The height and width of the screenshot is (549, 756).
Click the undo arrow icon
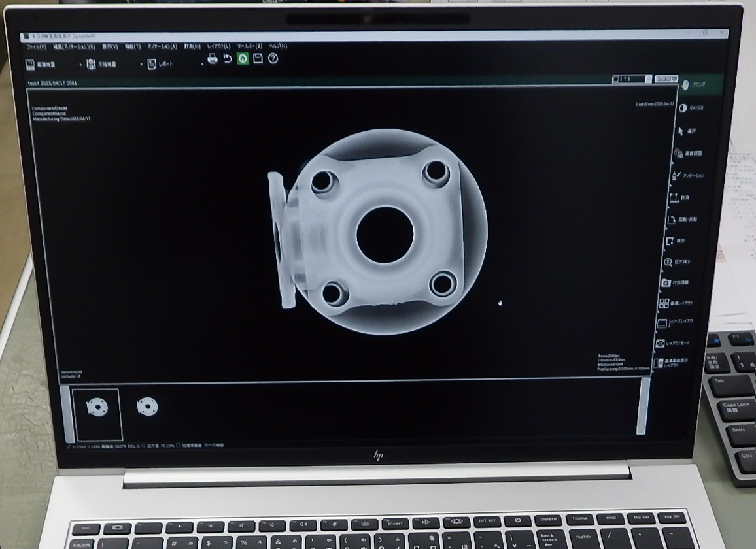[x=228, y=59]
